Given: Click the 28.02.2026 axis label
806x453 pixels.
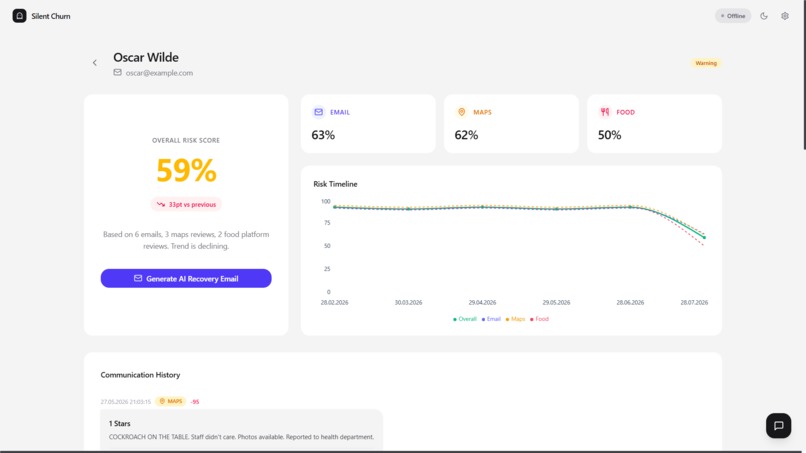Looking at the screenshot, I should (335, 302).
